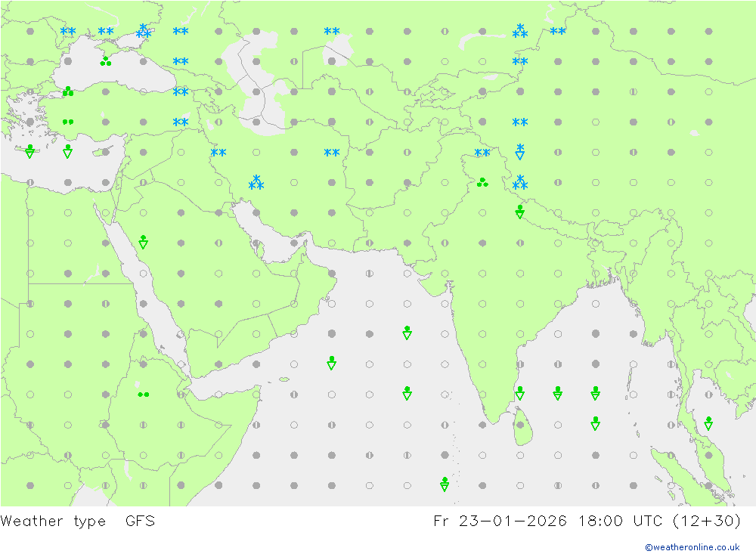This screenshot has width=756, height=554.
Task: Click the green rain symbol over northwestern Turkey near Istanbul
Action: click(x=68, y=91)
